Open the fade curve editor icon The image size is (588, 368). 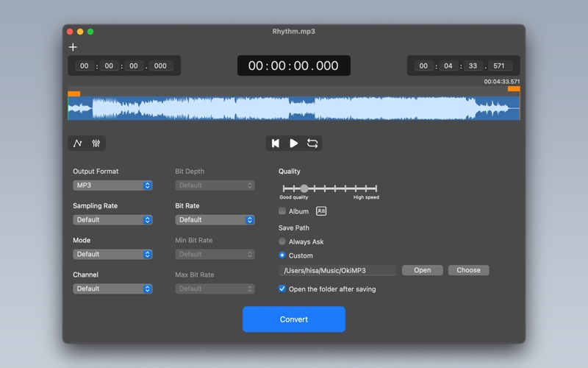pyautogui.click(x=78, y=144)
